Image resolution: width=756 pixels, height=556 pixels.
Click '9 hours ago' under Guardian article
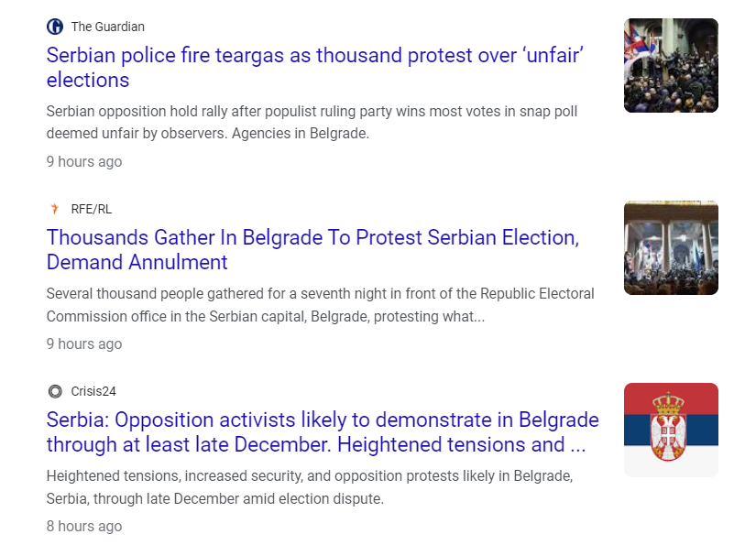tap(84, 162)
